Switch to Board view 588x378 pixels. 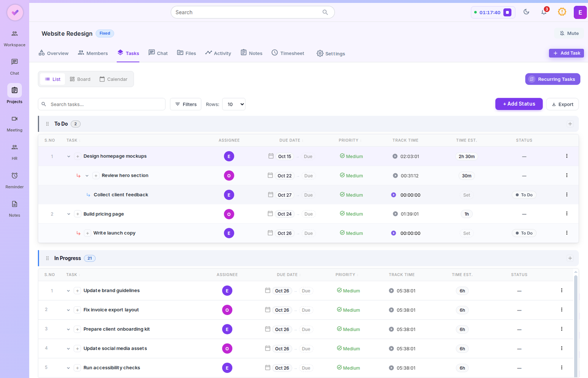[80, 79]
